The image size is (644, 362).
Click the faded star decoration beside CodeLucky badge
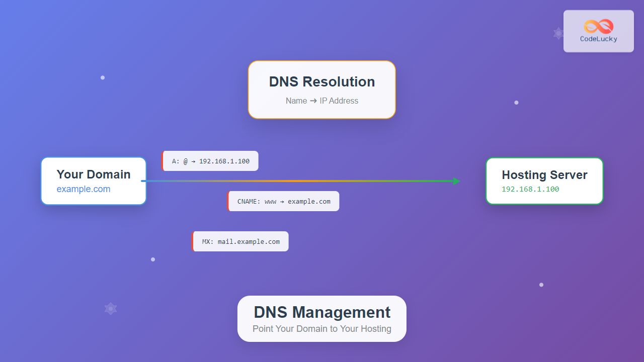click(558, 34)
